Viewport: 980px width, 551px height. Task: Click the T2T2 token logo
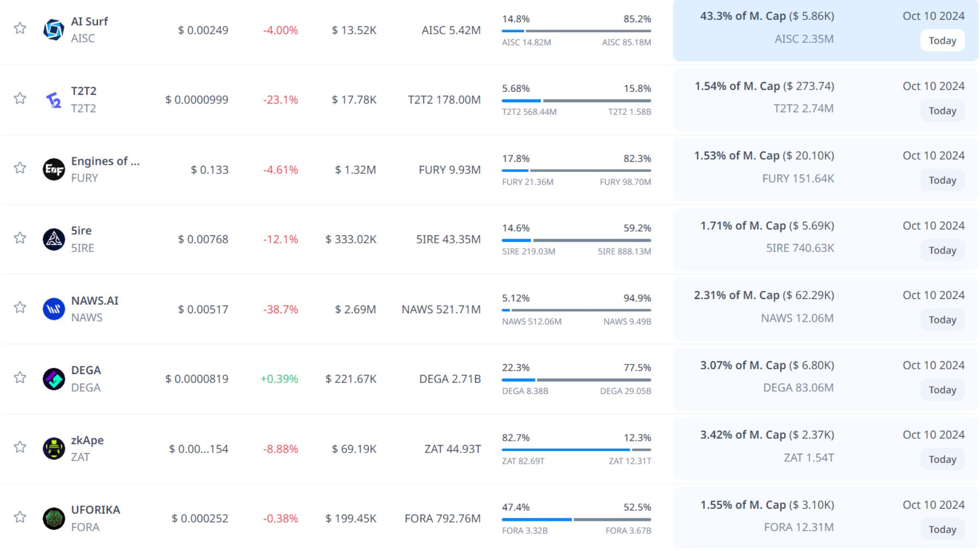coord(54,100)
